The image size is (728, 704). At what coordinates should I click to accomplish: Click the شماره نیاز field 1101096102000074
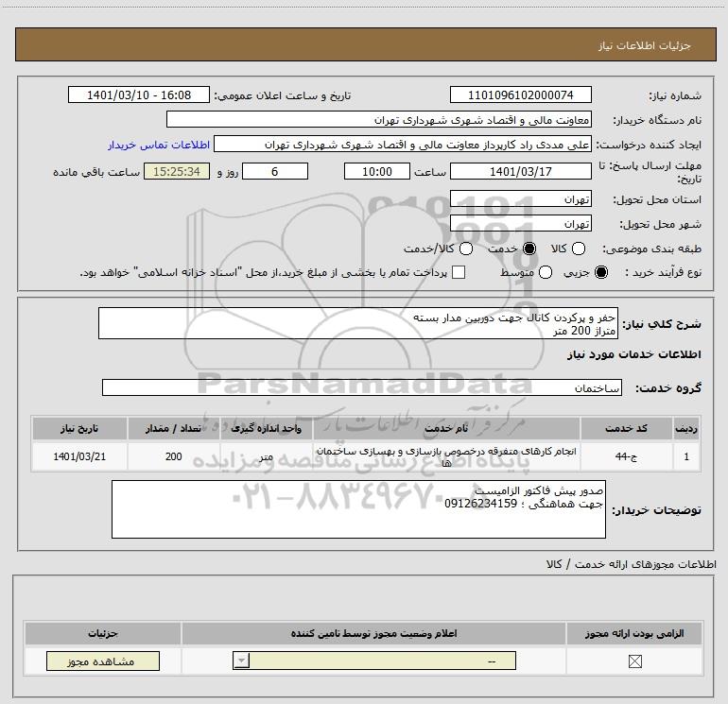click(520, 94)
